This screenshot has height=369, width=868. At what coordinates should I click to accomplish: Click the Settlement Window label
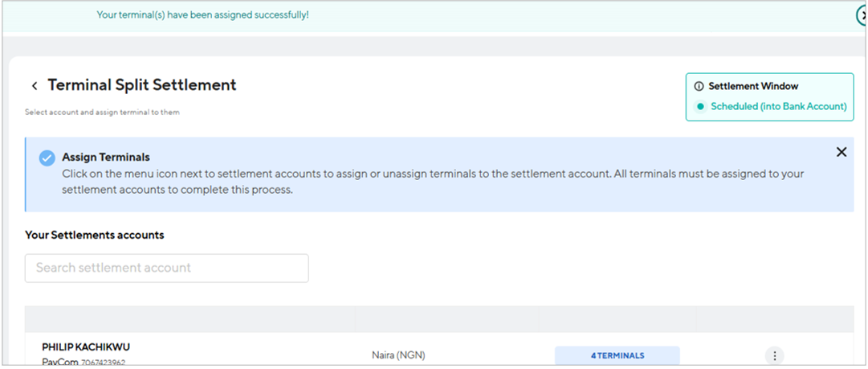tap(753, 87)
